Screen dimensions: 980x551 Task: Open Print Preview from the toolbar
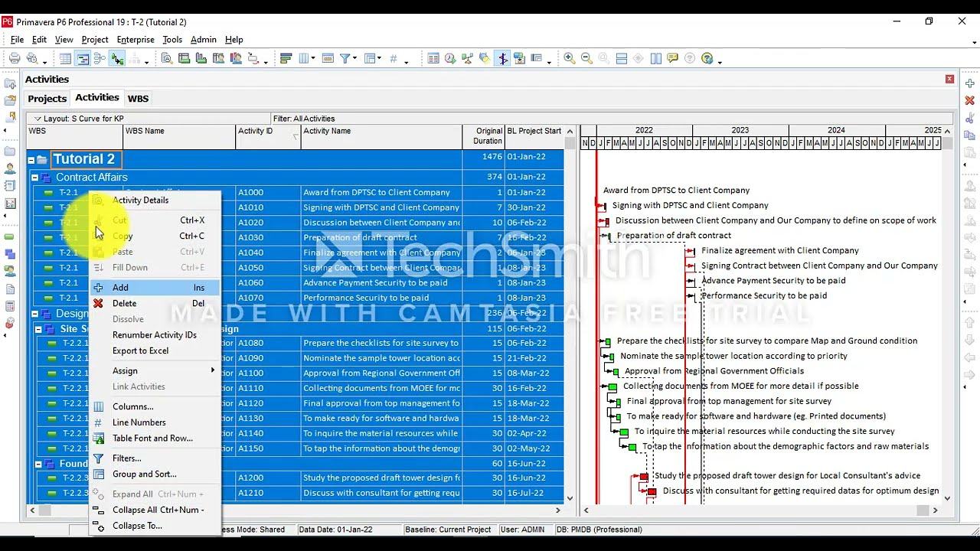pyautogui.click(x=31, y=59)
